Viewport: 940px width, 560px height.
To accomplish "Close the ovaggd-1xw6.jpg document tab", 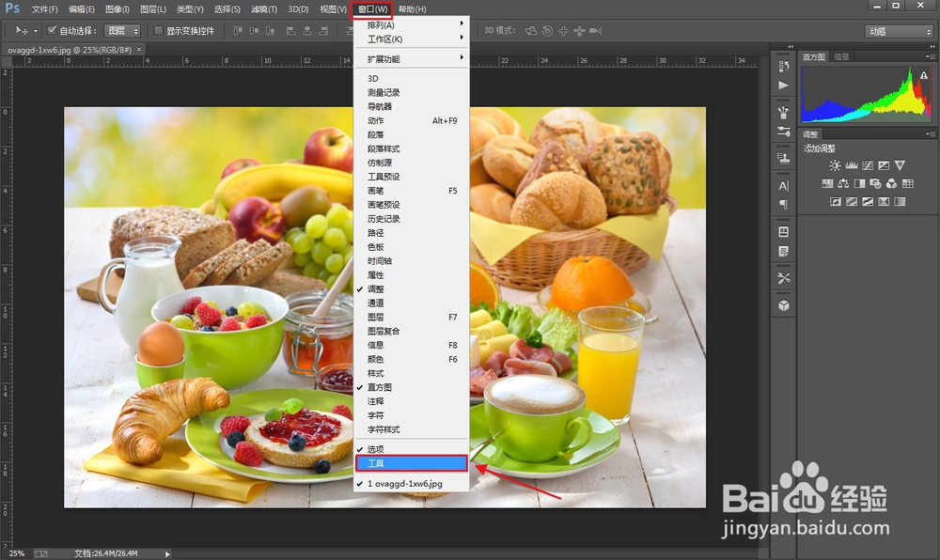I will pyautogui.click(x=139, y=50).
